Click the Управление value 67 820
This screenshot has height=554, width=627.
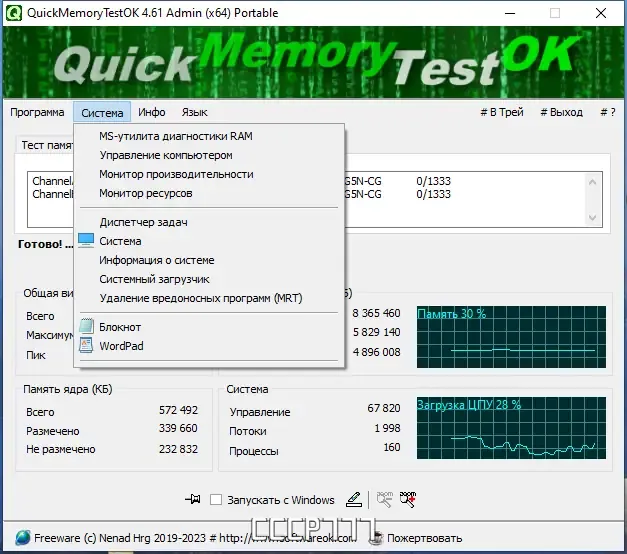point(384,408)
